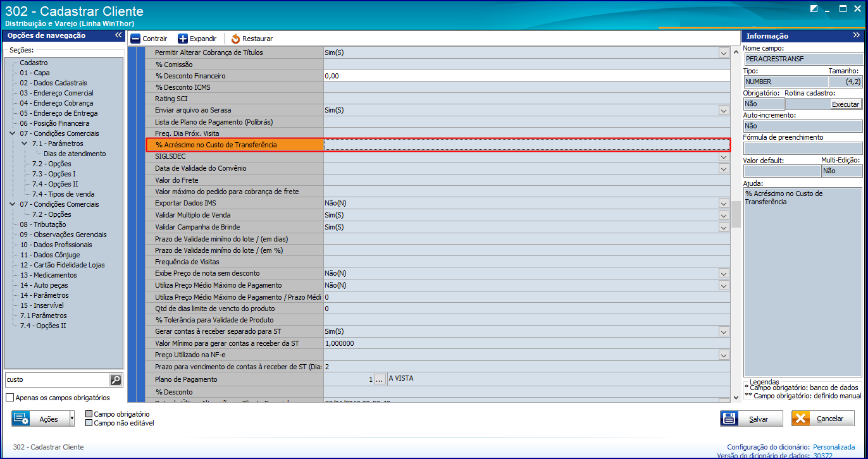The height and width of the screenshot is (459, 868).
Task: Click the Campo não editável legend box
Action: [89, 423]
